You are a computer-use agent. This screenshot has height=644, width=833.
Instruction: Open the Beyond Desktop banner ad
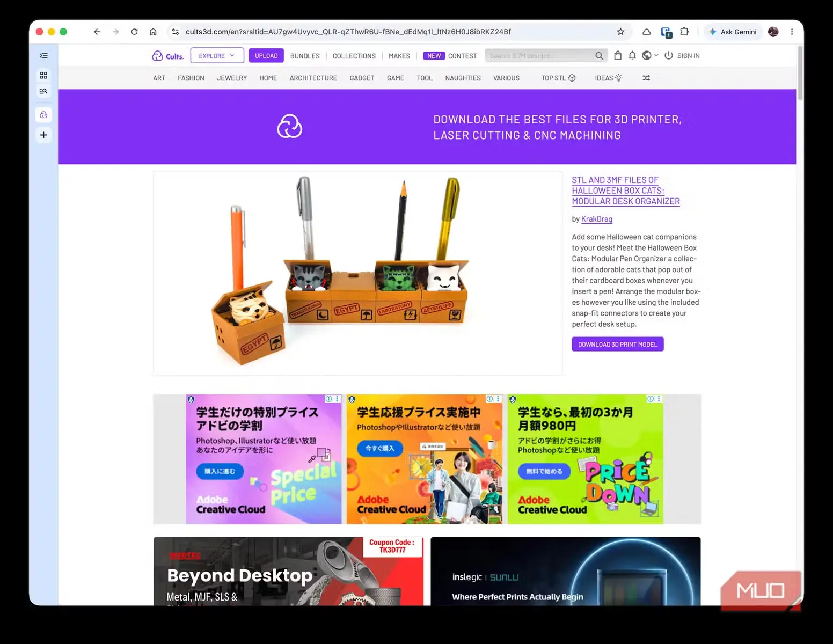click(288, 572)
